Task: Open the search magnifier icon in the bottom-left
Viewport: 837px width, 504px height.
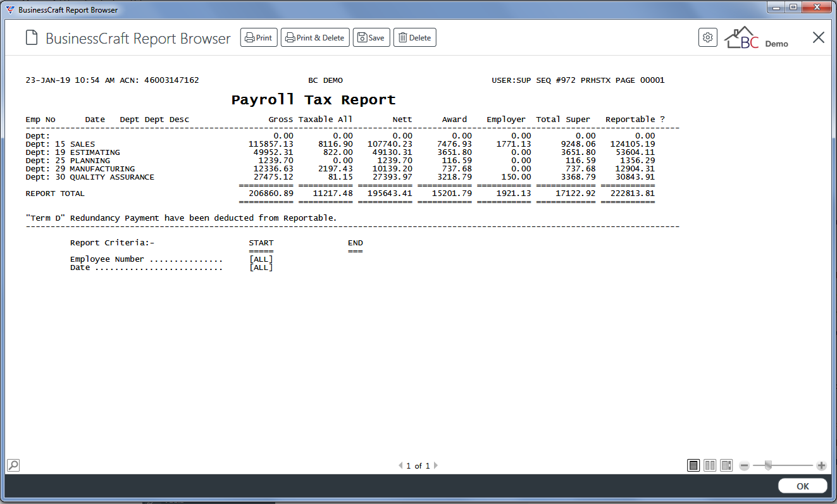Action: (13, 465)
